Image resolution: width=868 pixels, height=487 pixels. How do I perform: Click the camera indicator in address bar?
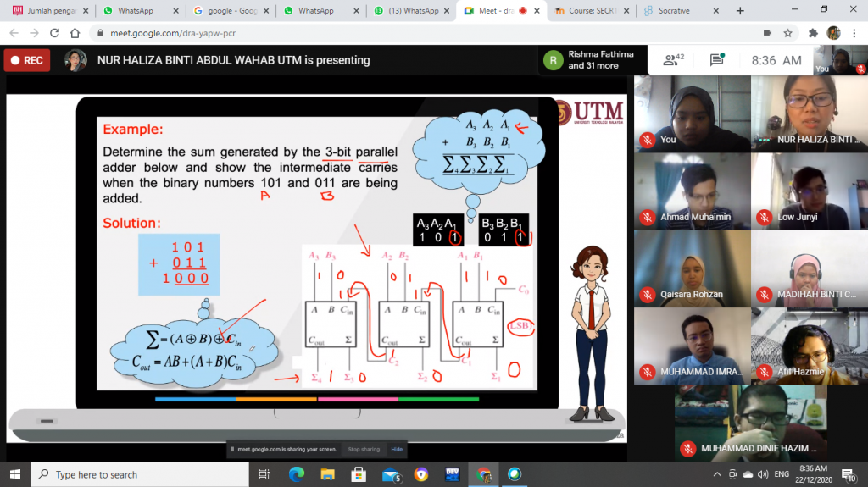click(x=766, y=33)
